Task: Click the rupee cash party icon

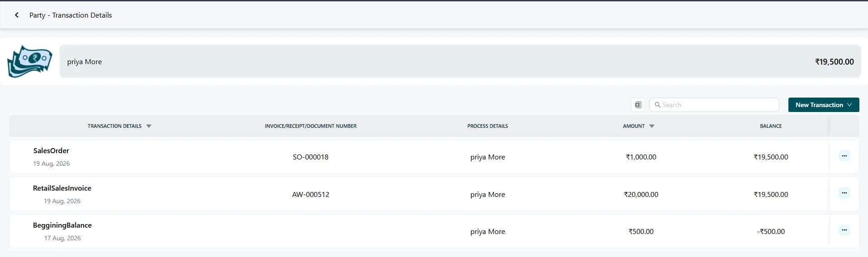Action: tap(30, 61)
